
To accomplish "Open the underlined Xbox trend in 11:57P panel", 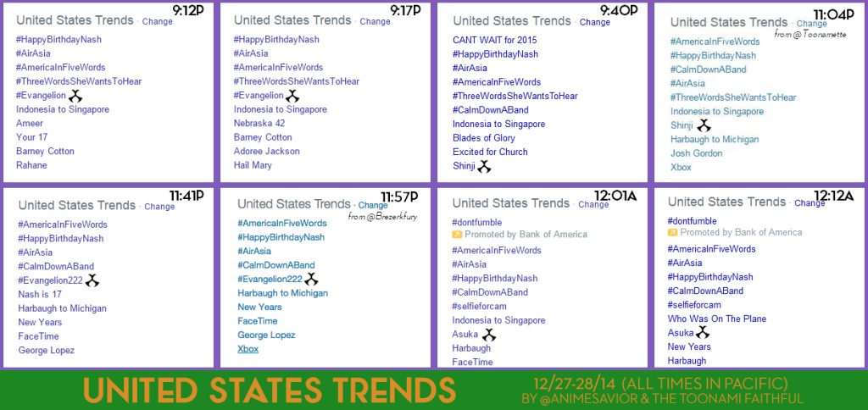I will [248, 349].
